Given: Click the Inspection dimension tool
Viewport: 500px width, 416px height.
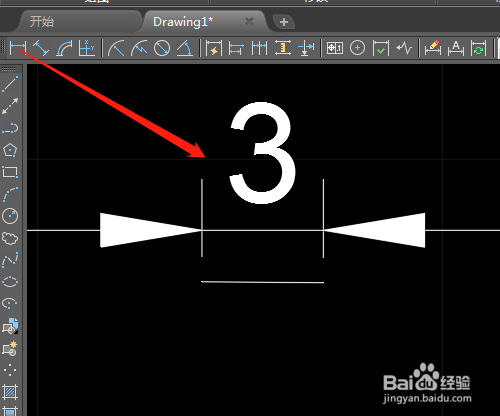Looking at the screenshot, I should pyautogui.click(x=381, y=48).
